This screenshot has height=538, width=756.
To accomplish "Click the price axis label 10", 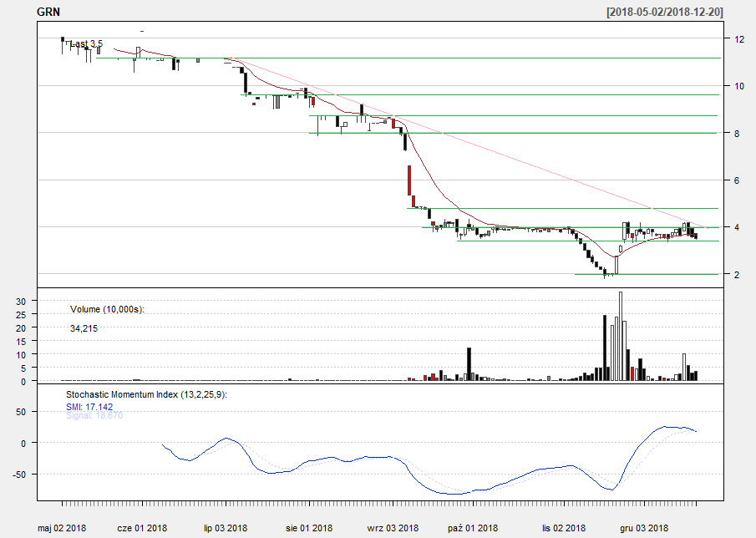I will (739, 86).
